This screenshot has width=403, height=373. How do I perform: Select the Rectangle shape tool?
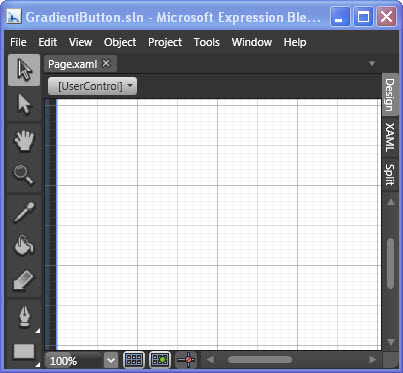tap(24, 352)
